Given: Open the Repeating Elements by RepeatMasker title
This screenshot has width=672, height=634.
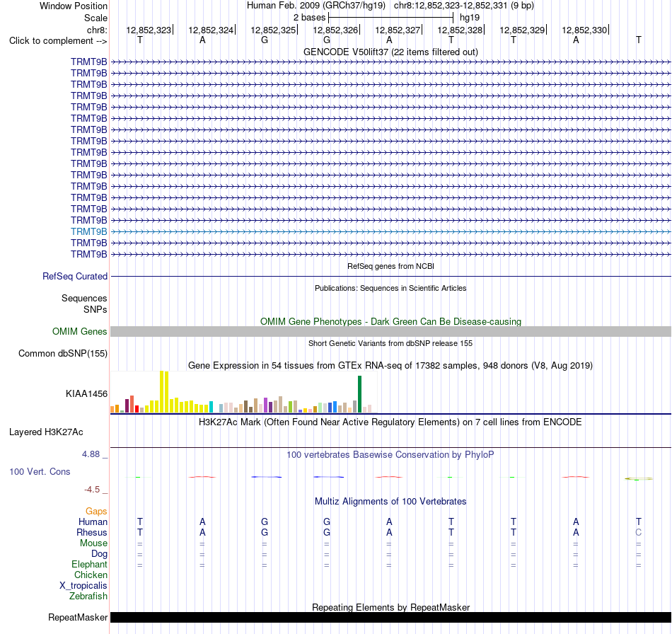Looking at the screenshot, I should [390, 607].
